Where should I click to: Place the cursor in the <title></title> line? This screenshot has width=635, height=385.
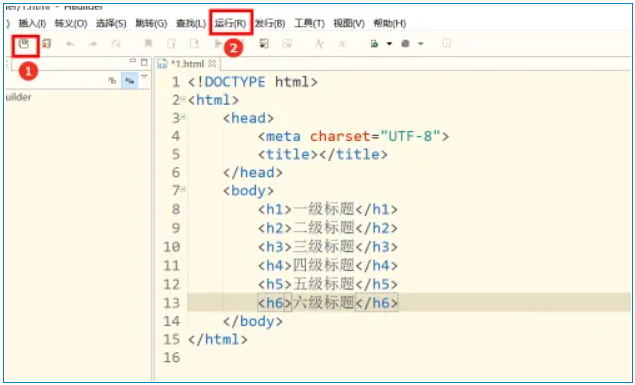[x=323, y=154]
